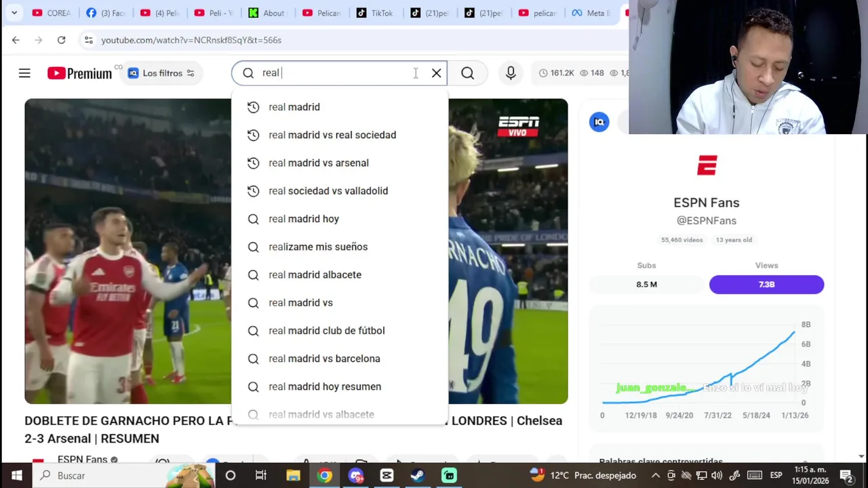
Task: Select suggestion 'real madrid vs real sociedad'
Action: tap(340, 135)
